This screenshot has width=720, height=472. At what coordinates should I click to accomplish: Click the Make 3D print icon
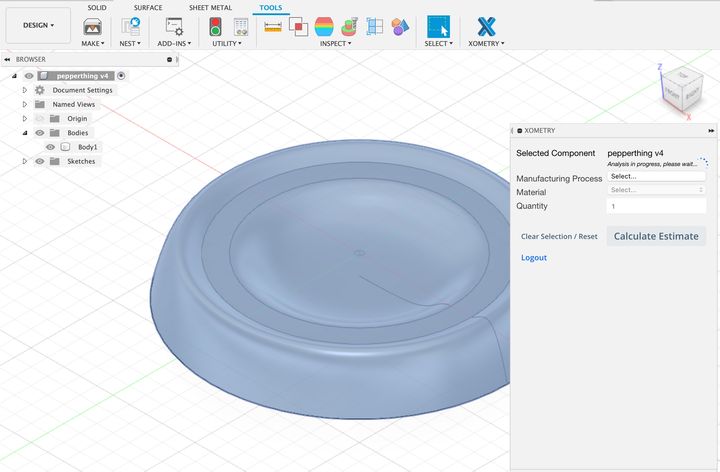pos(92,27)
